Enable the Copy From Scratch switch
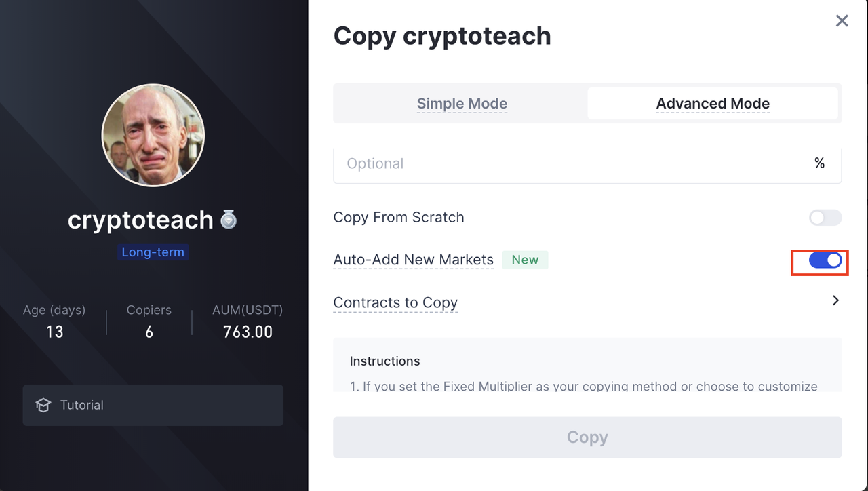Image resolution: width=868 pixels, height=491 pixels. click(825, 218)
